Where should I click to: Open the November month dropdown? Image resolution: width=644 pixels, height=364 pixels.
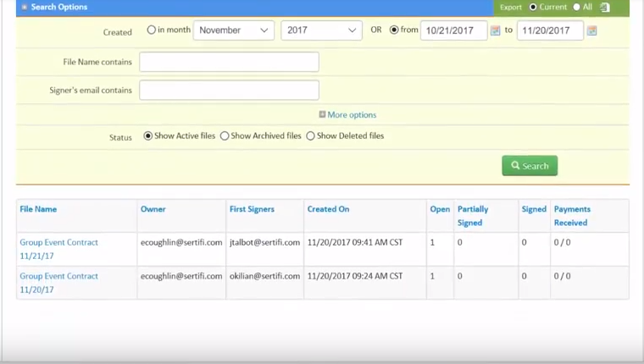click(234, 30)
